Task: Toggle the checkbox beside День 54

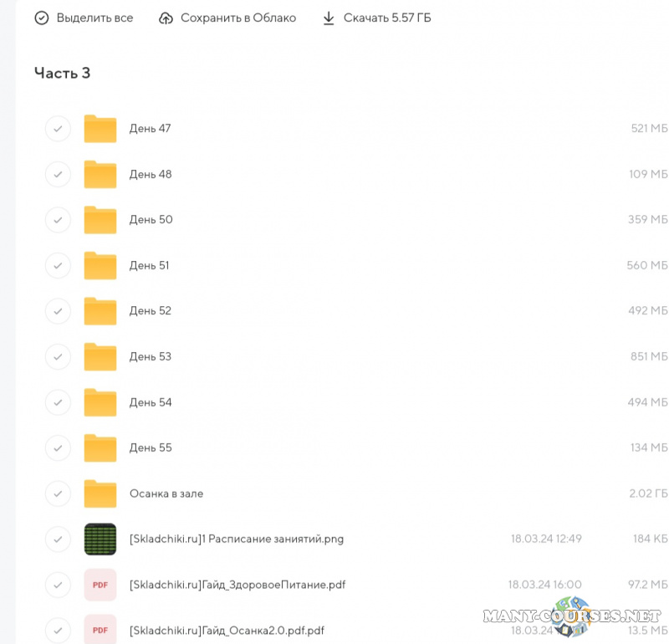Action: point(58,402)
